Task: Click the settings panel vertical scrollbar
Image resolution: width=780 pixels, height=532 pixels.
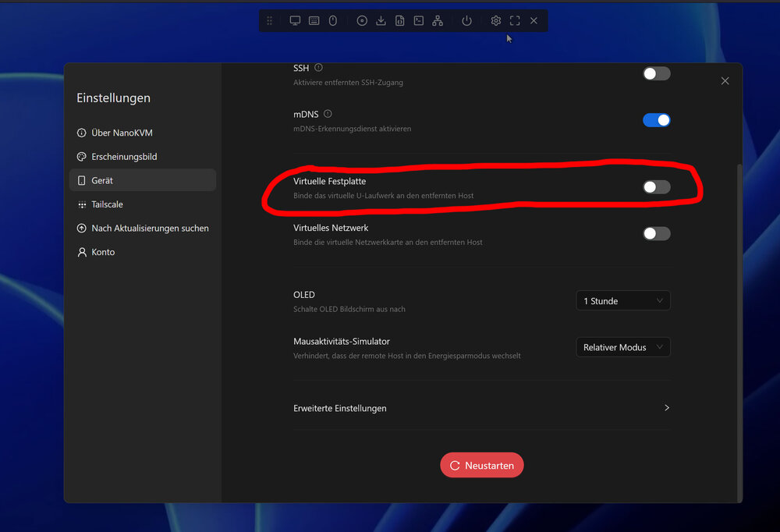Action: tap(739, 332)
